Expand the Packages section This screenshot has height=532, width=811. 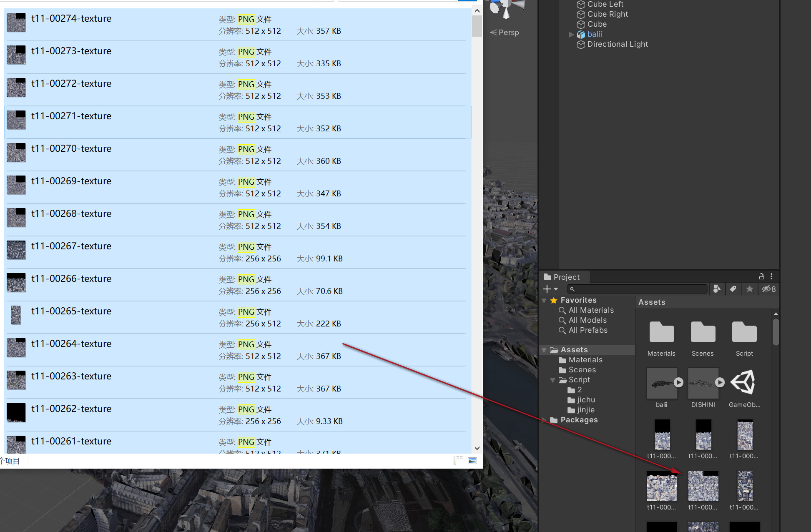[x=545, y=420]
